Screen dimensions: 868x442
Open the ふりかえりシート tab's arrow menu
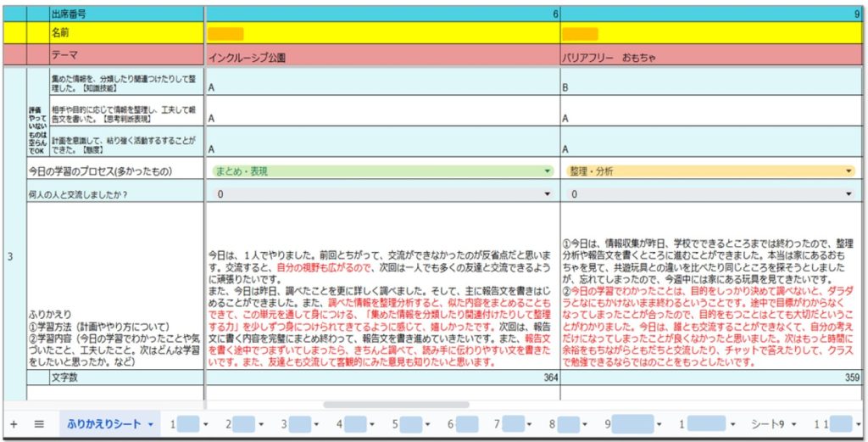151,424
